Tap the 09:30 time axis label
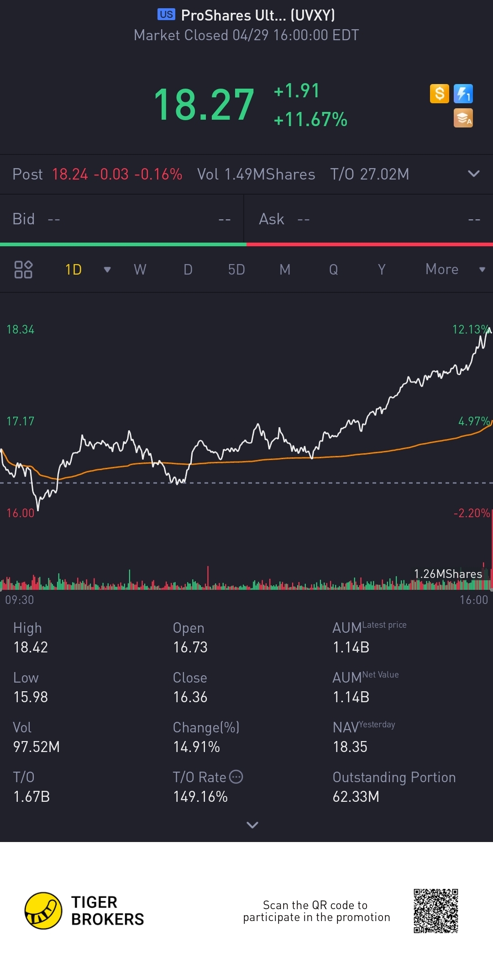Image resolution: width=493 pixels, height=980 pixels. click(x=20, y=600)
